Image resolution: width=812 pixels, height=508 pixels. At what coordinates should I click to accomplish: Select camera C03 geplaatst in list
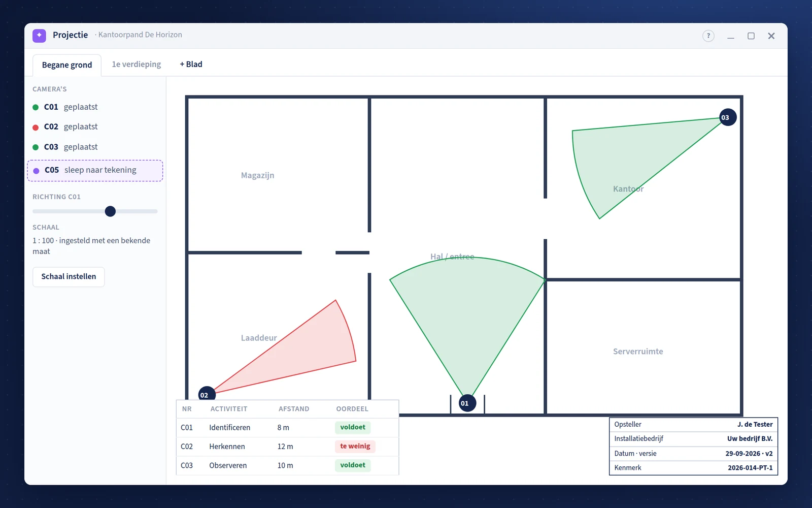tap(95, 147)
